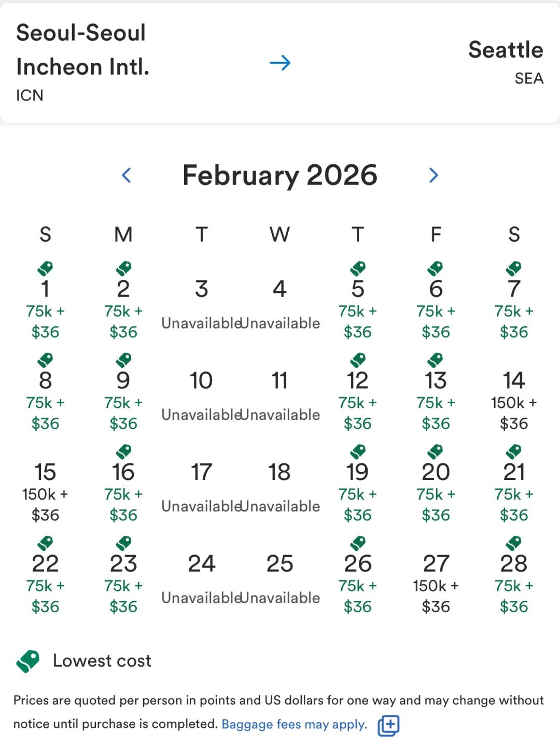Screen dimensions: 560x749
Task: Click the February 2026 month heading
Action: point(280,175)
